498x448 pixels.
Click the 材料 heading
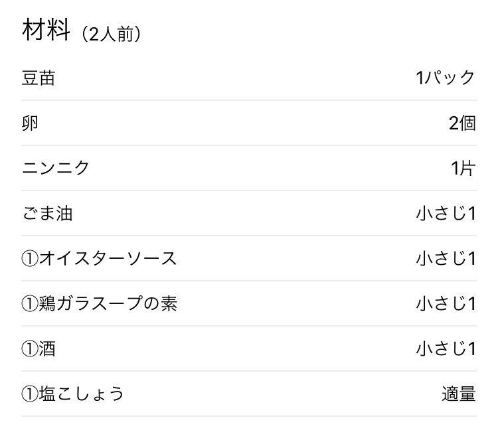[x=46, y=31]
